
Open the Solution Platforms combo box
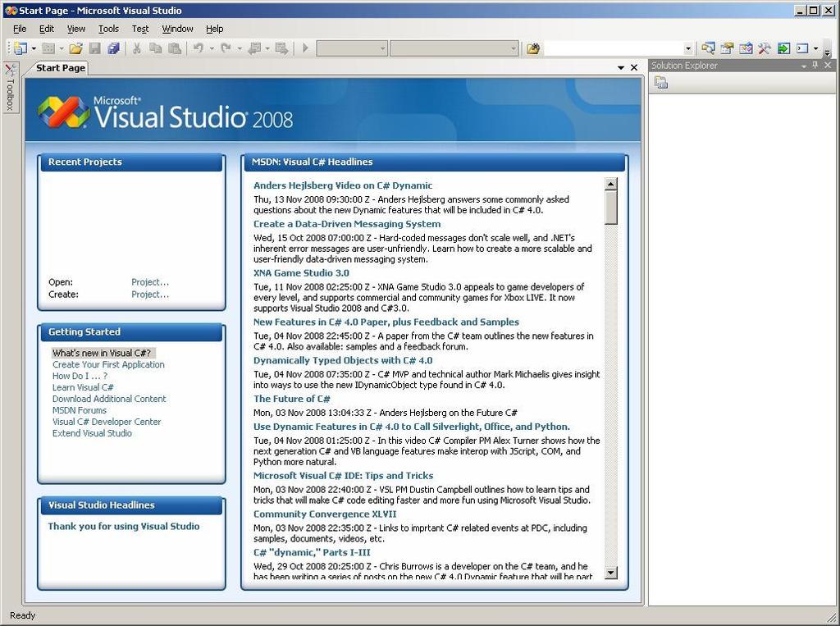[454, 48]
